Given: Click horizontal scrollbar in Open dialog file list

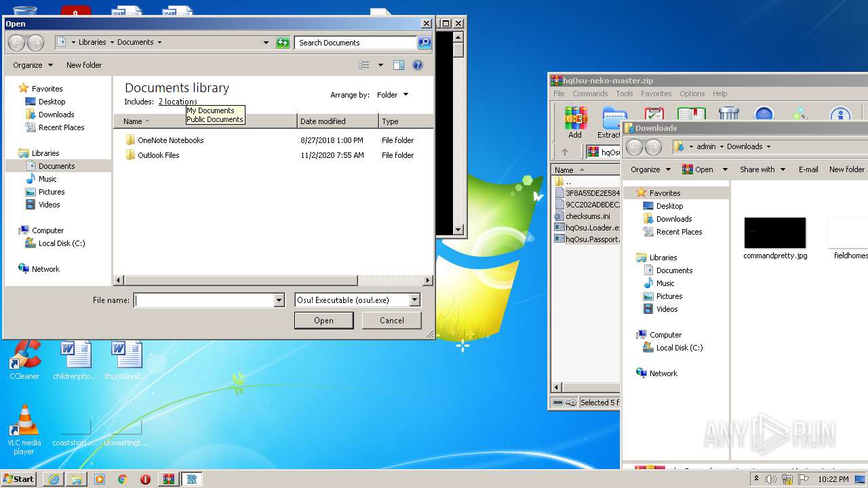Looking at the screenshot, I should [x=241, y=281].
